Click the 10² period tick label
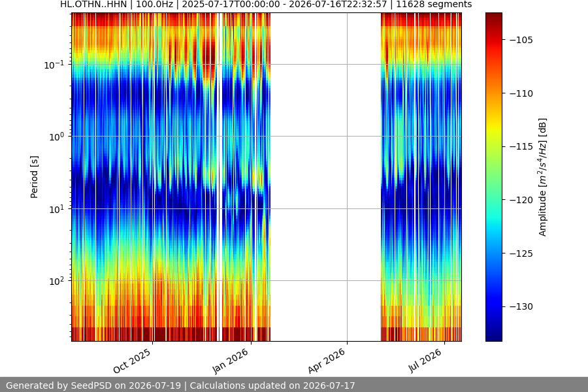The image size is (588, 392). 57,281
